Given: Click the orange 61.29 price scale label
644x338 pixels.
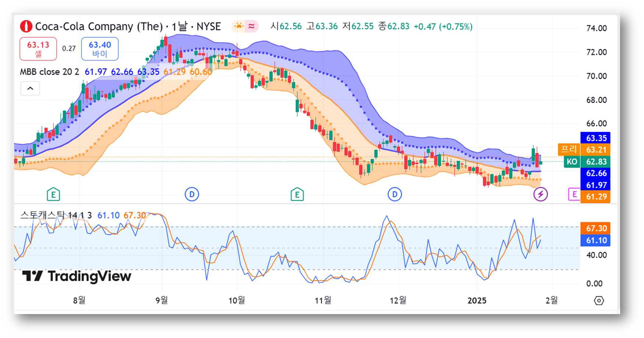Looking at the screenshot, I should pyautogui.click(x=595, y=197).
